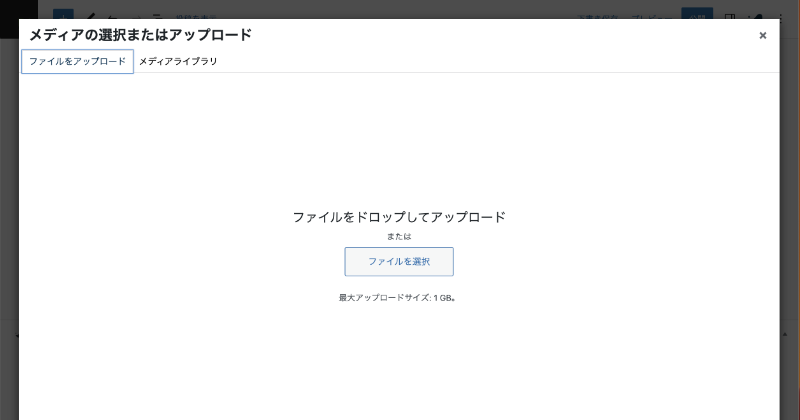Switch to ファイルをアップロード tab
Image resolution: width=800 pixels, height=420 pixels.
(77, 61)
